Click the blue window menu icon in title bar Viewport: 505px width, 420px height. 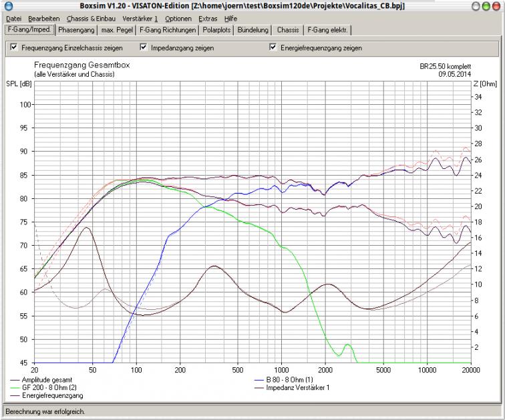[9, 6]
